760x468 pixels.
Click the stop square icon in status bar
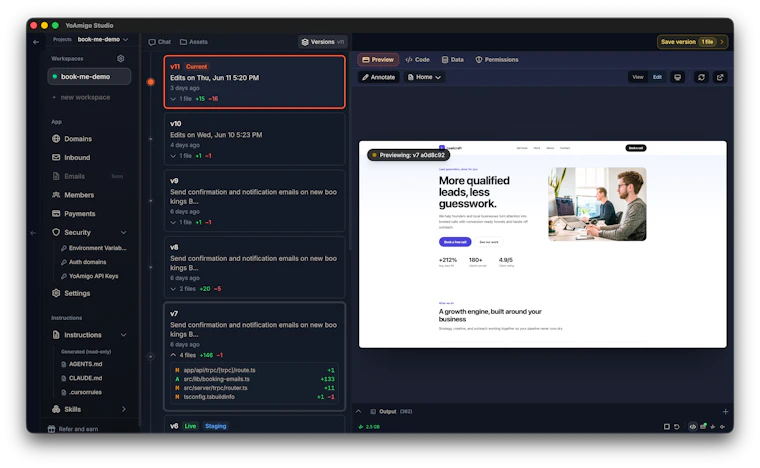click(667, 427)
